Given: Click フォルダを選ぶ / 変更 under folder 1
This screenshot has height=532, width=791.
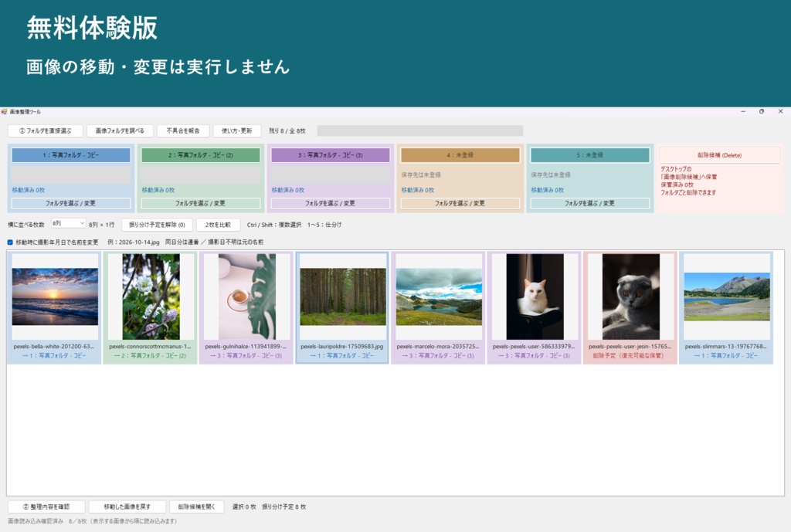Looking at the screenshot, I should coord(70,203).
